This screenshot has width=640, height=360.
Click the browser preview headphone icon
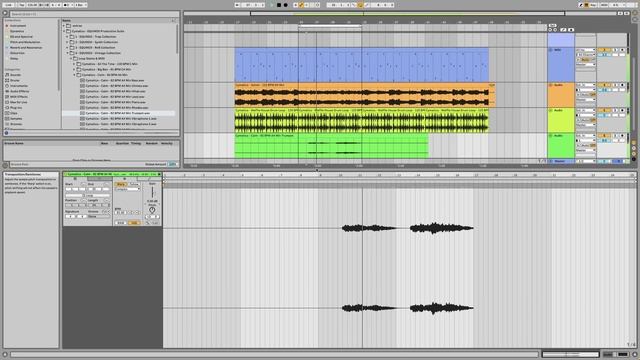(x=6, y=133)
